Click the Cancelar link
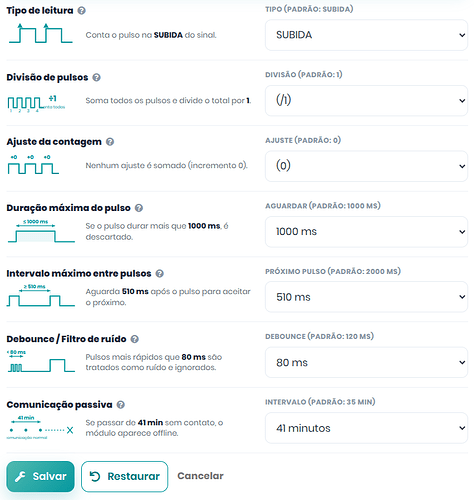This screenshot has height=500, width=474. (x=200, y=476)
